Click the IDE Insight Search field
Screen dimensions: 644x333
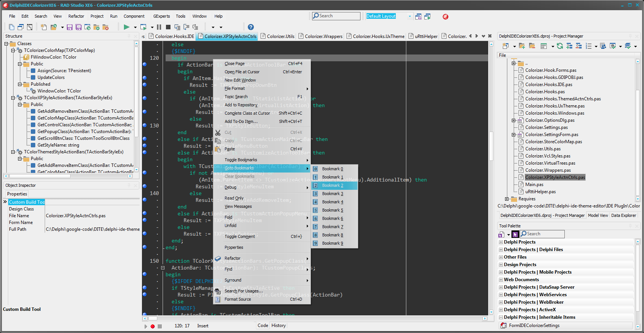click(x=336, y=16)
